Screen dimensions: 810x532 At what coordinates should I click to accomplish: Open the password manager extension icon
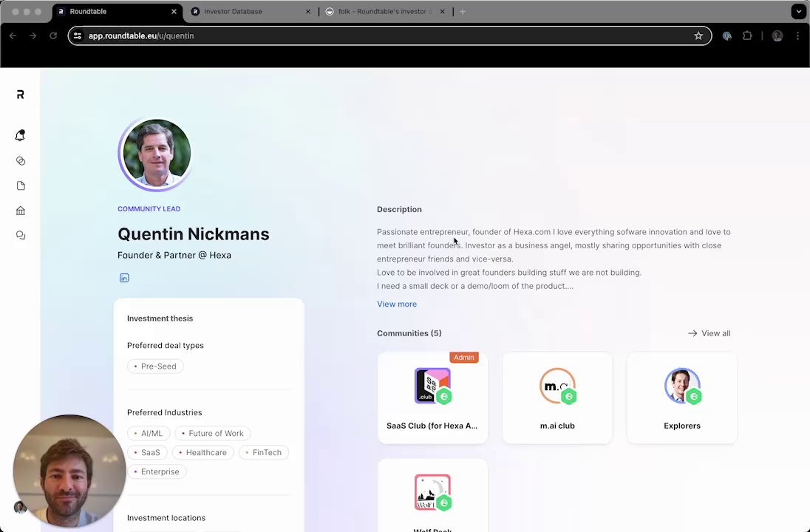(726, 35)
